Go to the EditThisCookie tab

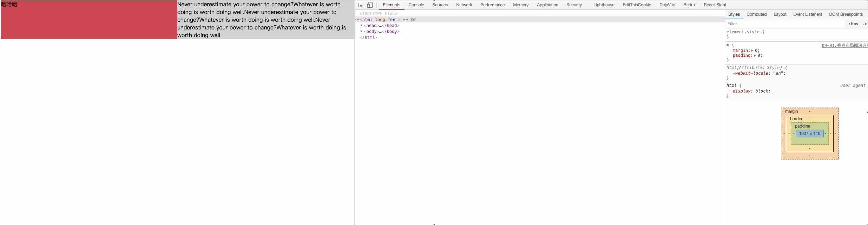[x=637, y=5]
